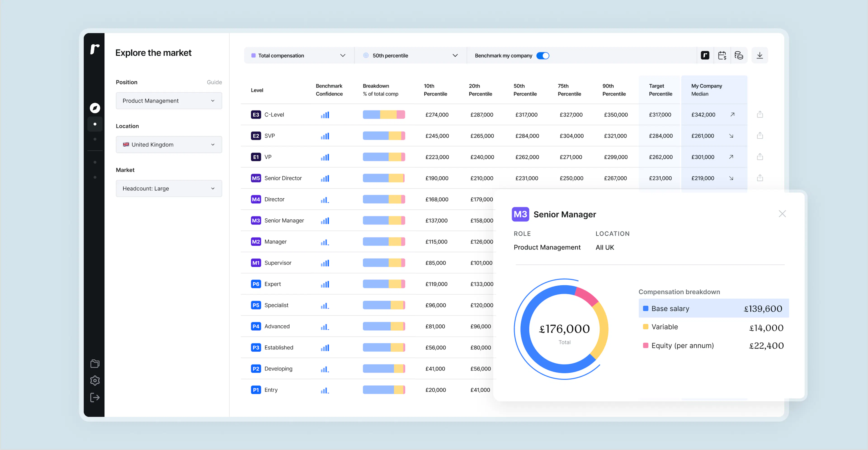Click the black Ravio icon in the toolbar

click(x=705, y=55)
